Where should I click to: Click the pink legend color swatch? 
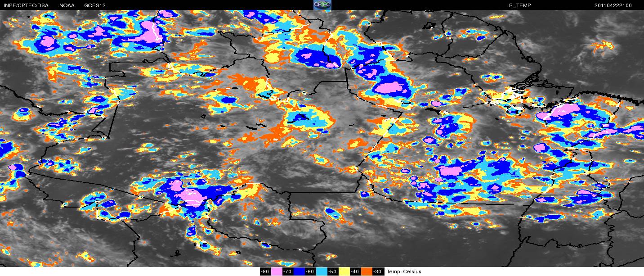(277, 271)
